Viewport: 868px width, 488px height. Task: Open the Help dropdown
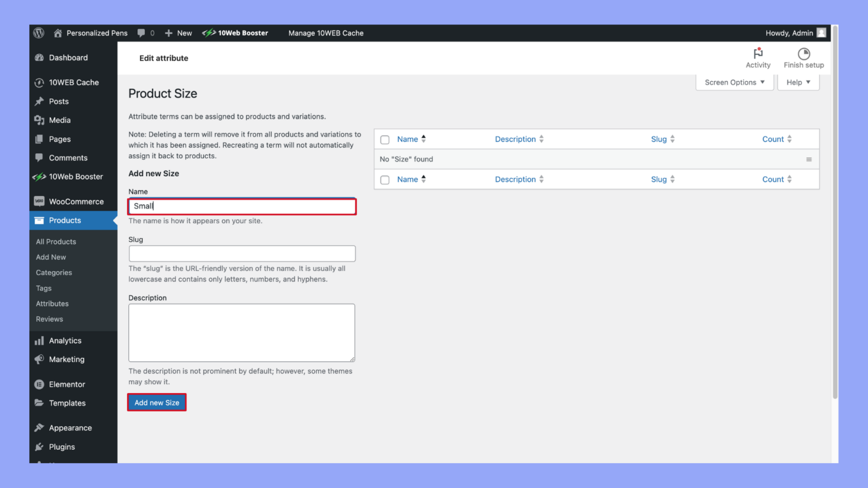(797, 82)
